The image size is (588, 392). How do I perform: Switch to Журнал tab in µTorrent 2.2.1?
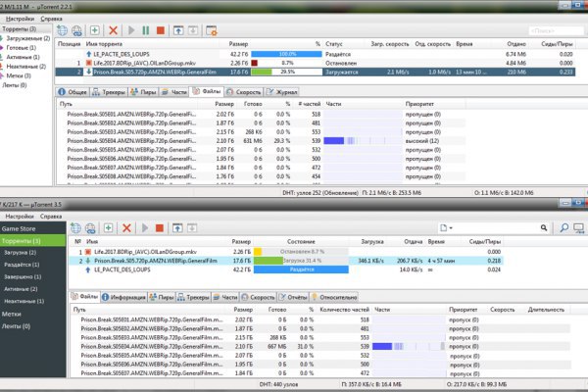pyautogui.click(x=282, y=91)
